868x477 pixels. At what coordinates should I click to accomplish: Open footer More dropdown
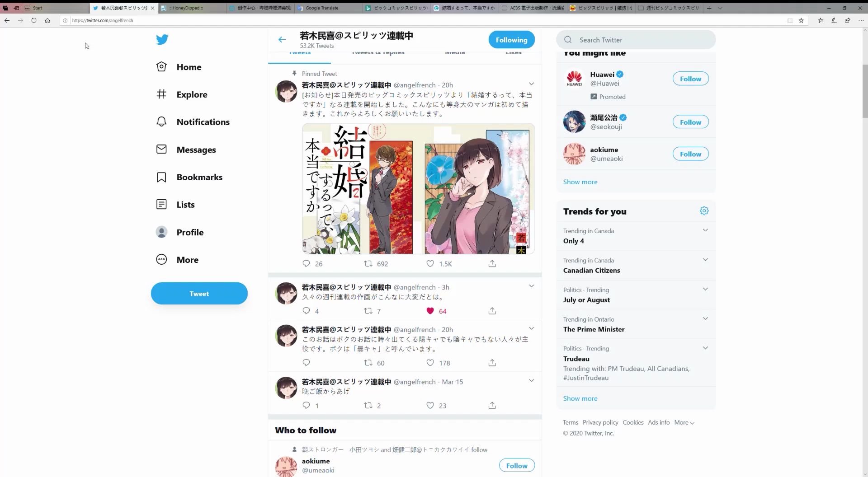click(684, 422)
